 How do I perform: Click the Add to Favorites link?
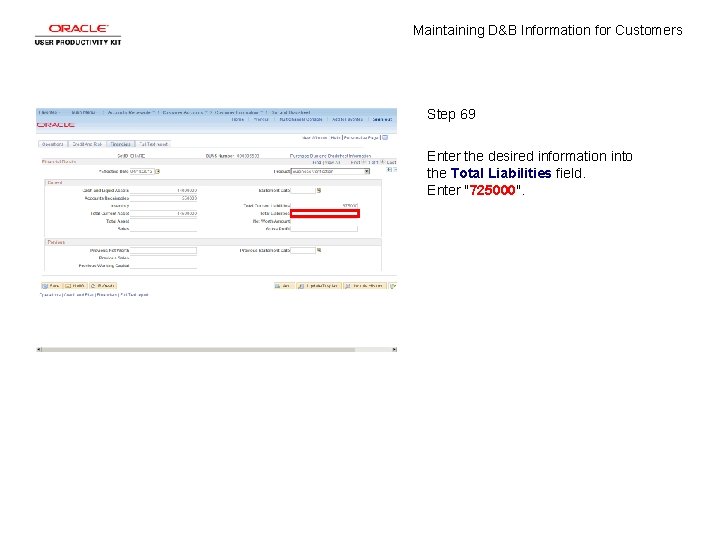pos(348,119)
